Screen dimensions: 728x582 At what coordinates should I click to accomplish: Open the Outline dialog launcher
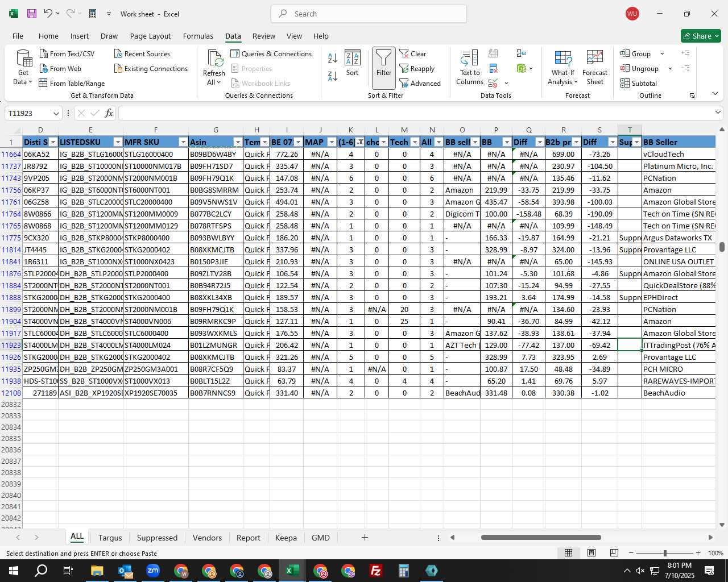coord(692,95)
